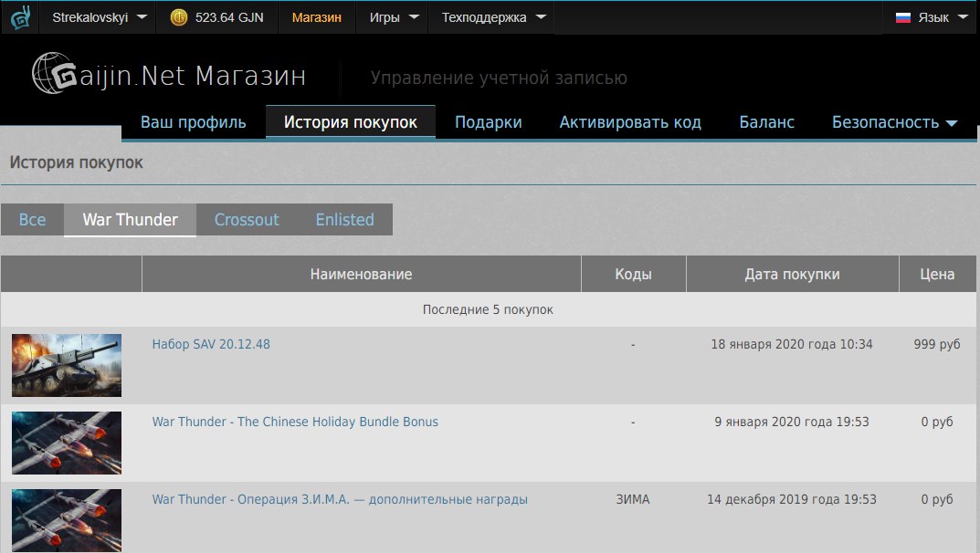This screenshot has height=553, width=980.
Task: Click the date 18 января 2020 года 10:34
Action: tap(792, 345)
